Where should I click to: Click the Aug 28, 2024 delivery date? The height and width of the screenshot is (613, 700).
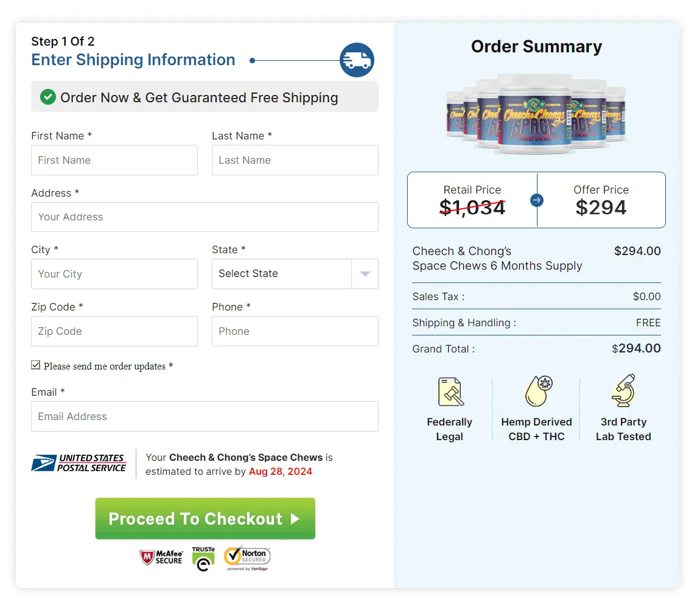280,471
